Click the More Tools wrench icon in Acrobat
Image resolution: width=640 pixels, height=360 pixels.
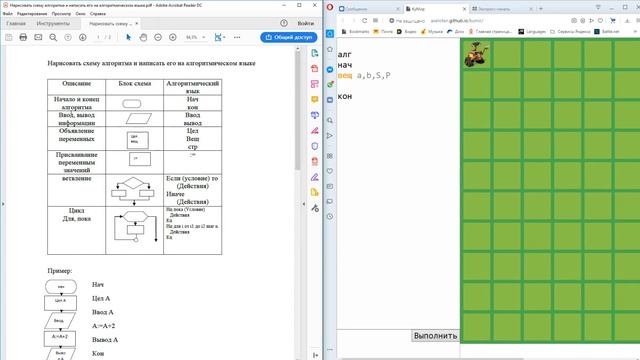[x=315, y=208]
